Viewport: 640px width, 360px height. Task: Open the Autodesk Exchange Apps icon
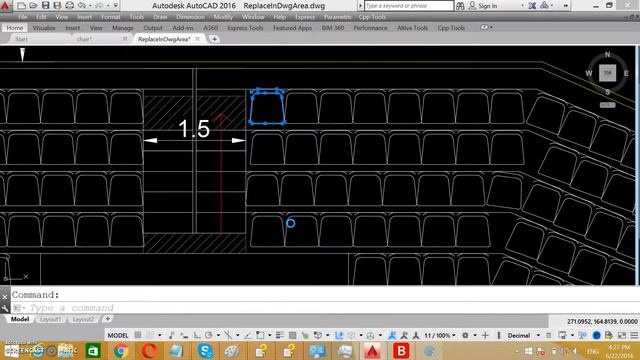(x=532, y=6)
